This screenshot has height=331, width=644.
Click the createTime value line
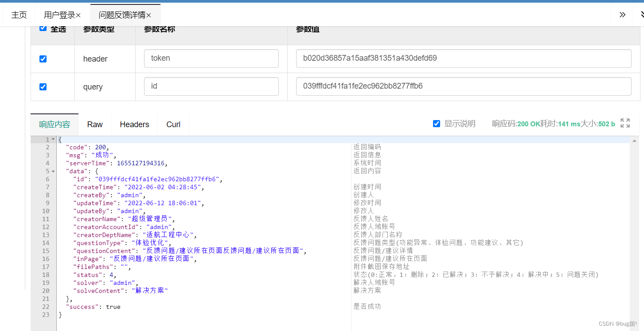click(139, 187)
